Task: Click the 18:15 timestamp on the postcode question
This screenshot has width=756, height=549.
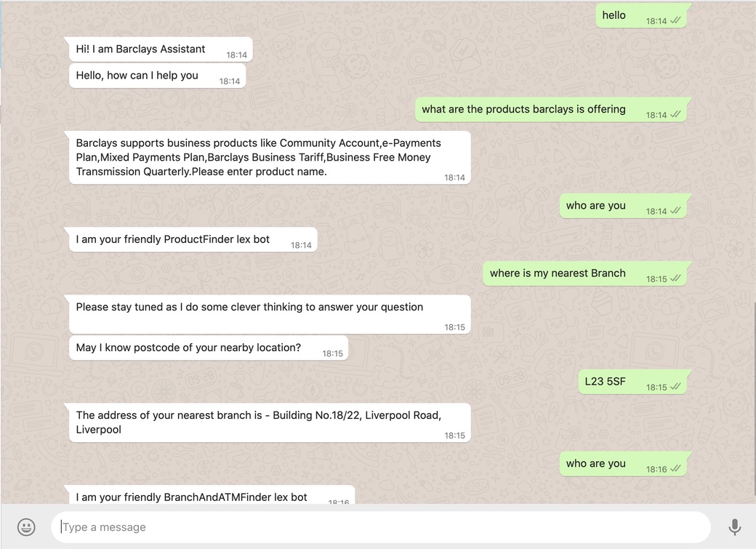Action: [x=333, y=353]
